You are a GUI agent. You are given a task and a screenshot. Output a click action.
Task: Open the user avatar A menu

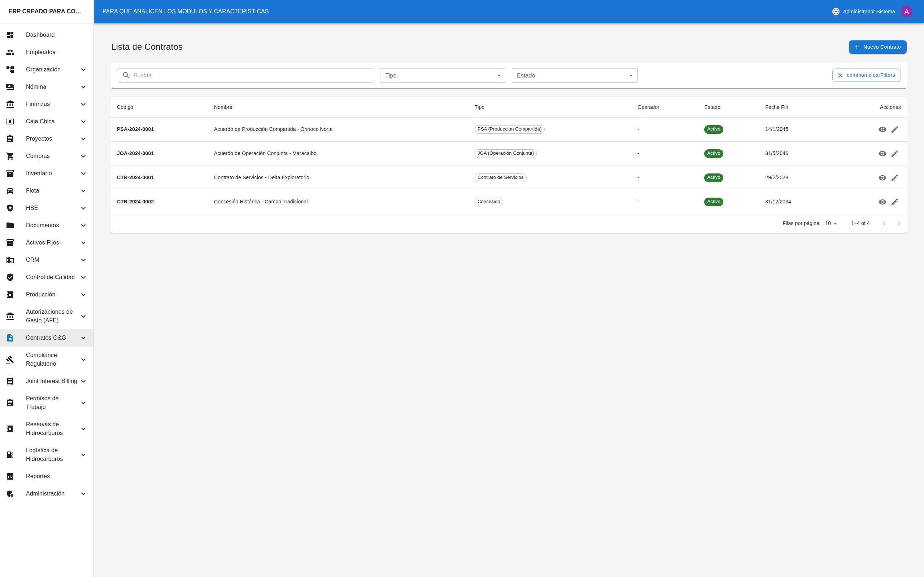click(x=906, y=12)
